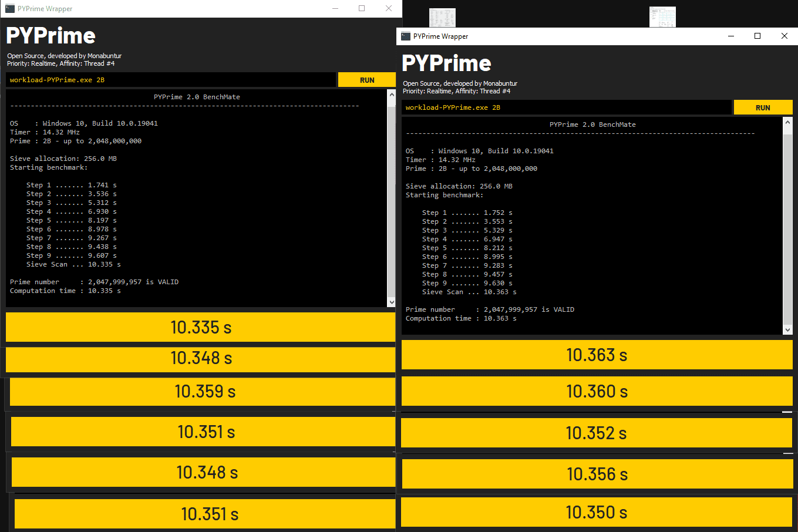Image resolution: width=798 pixels, height=532 pixels.
Task: Click the "Step 3 ....... 5.329 s" line
Action: pos(467,230)
